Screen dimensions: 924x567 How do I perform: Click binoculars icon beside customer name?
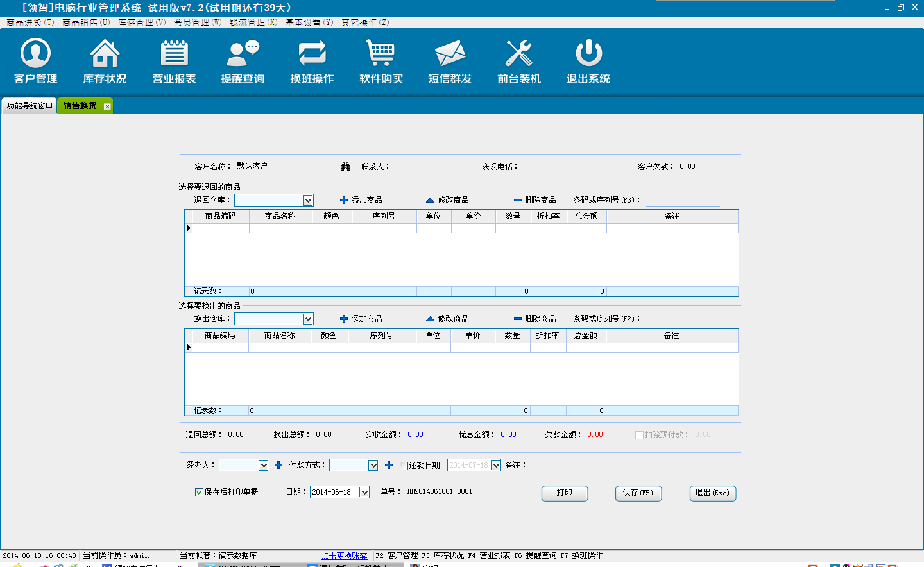point(345,167)
